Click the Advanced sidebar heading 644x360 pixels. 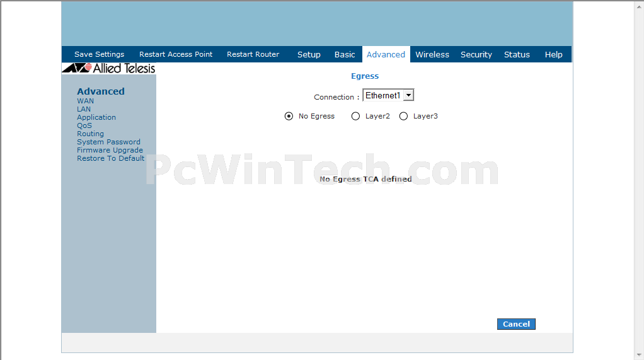coord(101,91)
